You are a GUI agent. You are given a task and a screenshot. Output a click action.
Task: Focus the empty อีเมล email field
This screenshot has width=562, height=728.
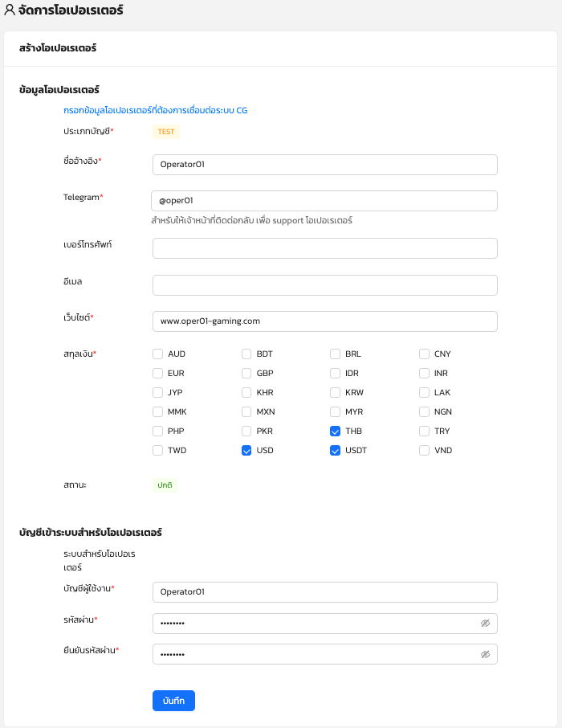click(324, 285)
